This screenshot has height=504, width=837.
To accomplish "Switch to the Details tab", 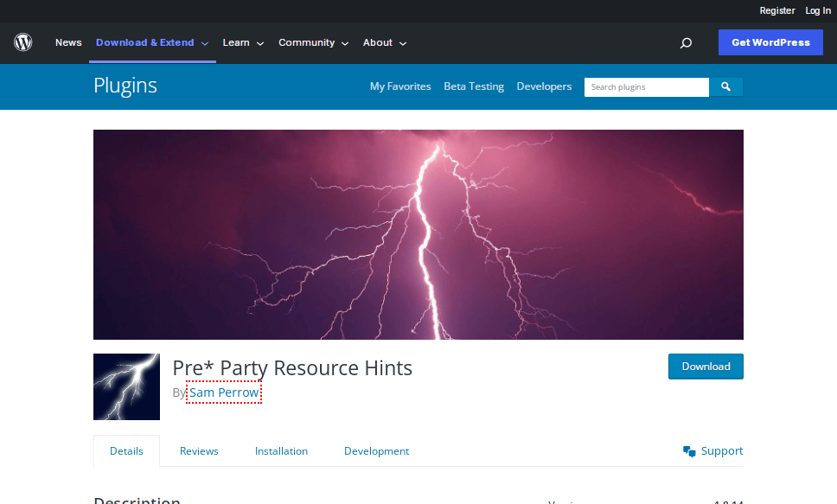I will (x=126, y=451).
